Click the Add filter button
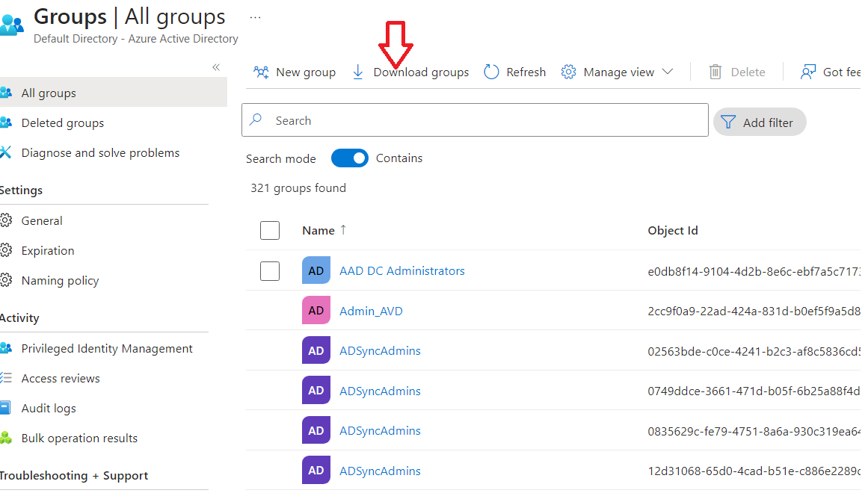Screen dimensions: 868x499 point(760,123)
